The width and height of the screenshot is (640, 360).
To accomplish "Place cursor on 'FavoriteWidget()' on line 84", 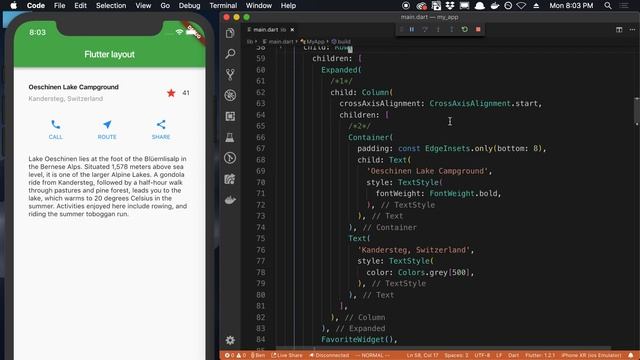I will click(x=359, y=340).
